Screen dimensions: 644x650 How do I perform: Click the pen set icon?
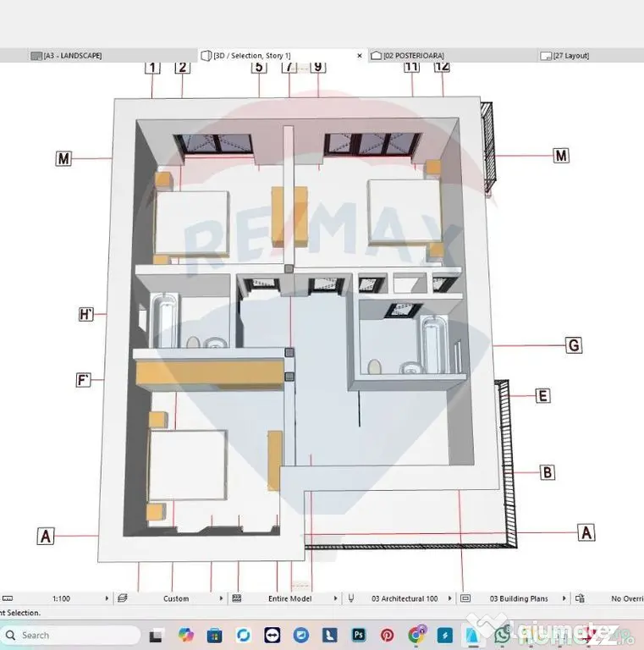[351, 598]
